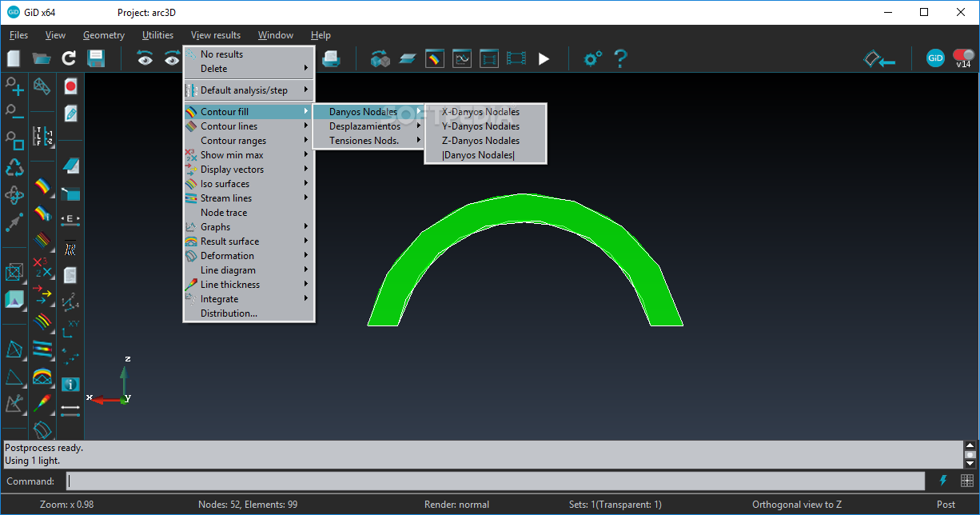This screenshot has width=980, height=515.
Task: Click the distance 'E' measurement icon
Action: click(70, 219)
